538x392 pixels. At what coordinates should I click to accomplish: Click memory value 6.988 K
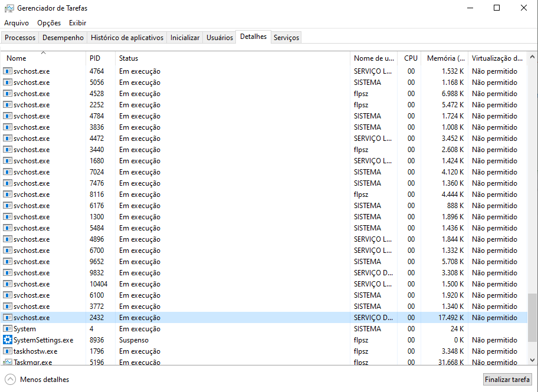452,94
